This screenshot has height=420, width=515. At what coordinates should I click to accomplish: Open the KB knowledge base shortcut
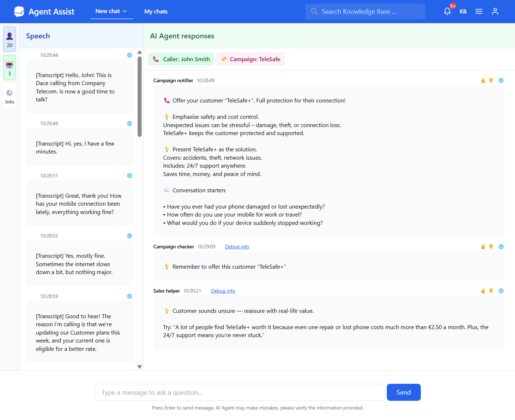(x=463, y=12)
